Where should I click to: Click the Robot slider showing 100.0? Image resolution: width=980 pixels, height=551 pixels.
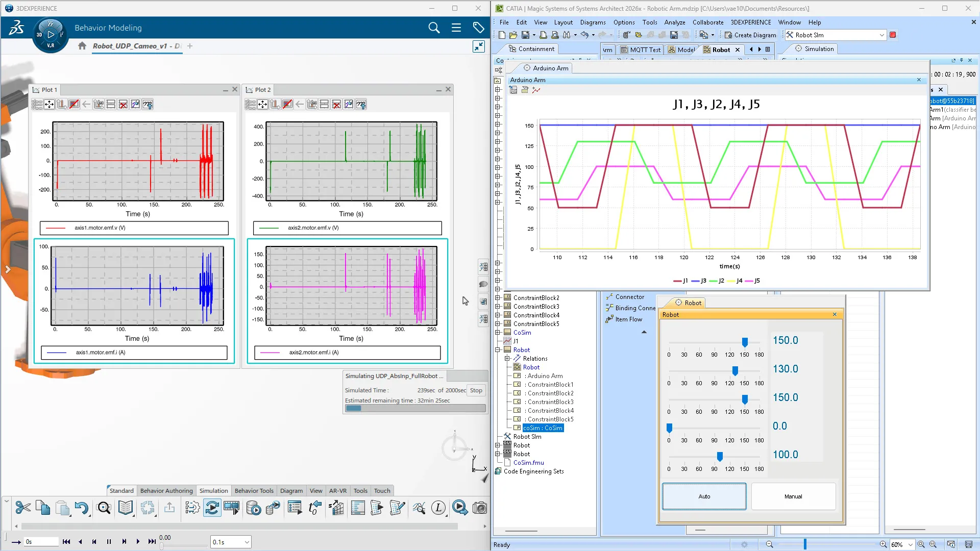[720, 457]
